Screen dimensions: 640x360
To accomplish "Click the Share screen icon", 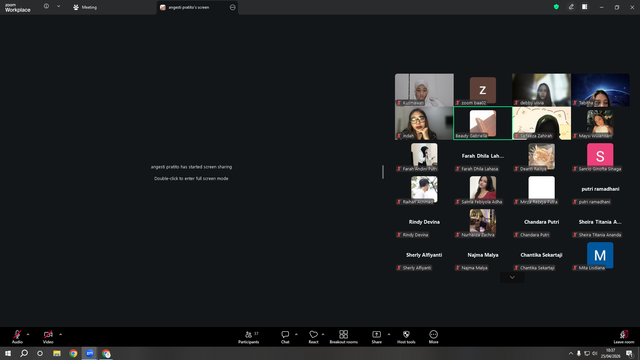I will (376, 337).
